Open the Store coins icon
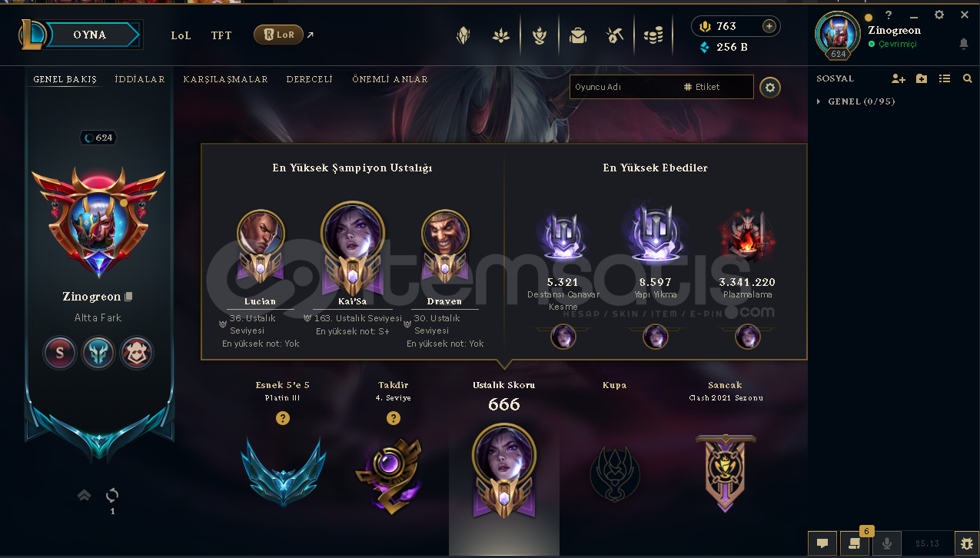The width and height of the screenshot is (980, 558). (x=654, y=35)
